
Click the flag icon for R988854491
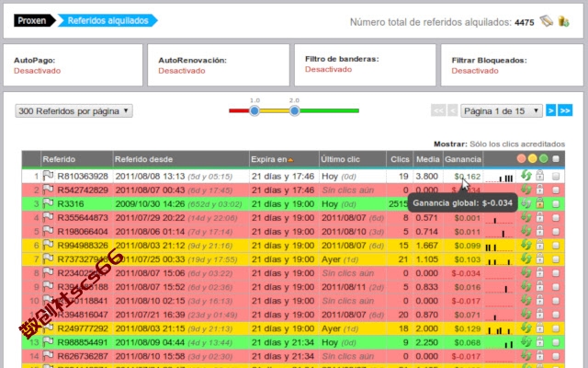point(48,341)
